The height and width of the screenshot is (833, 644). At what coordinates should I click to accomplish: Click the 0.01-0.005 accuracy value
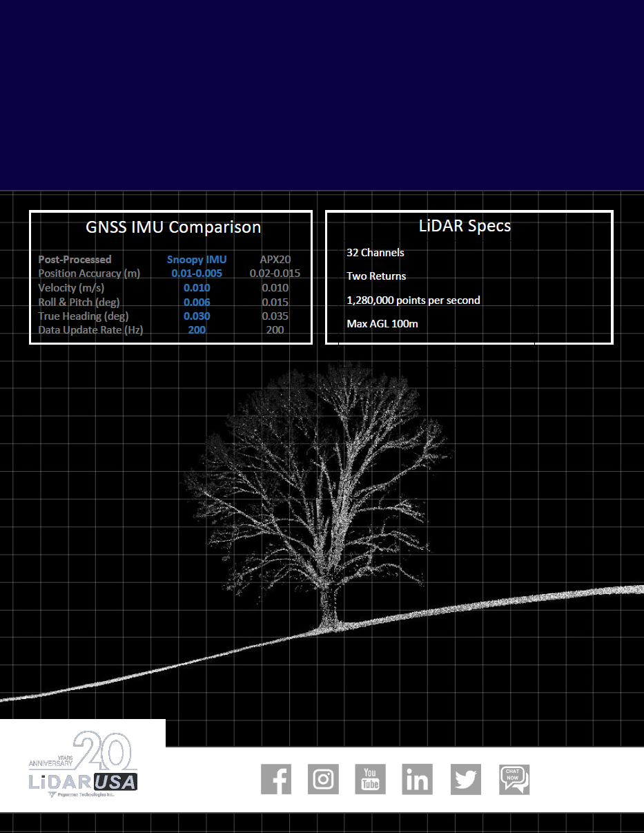197,274
